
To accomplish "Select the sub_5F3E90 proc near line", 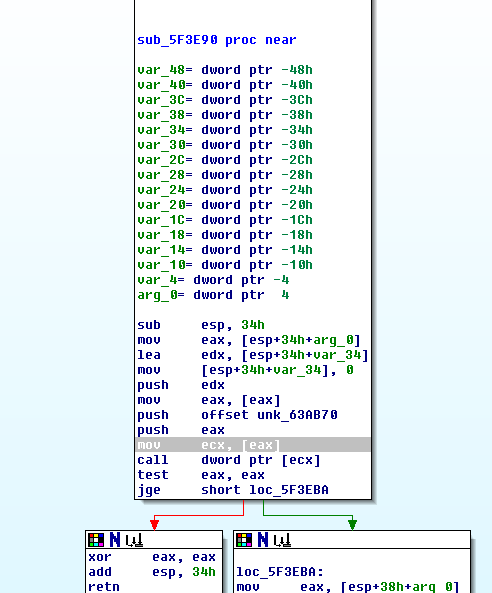I will point(217,40).
